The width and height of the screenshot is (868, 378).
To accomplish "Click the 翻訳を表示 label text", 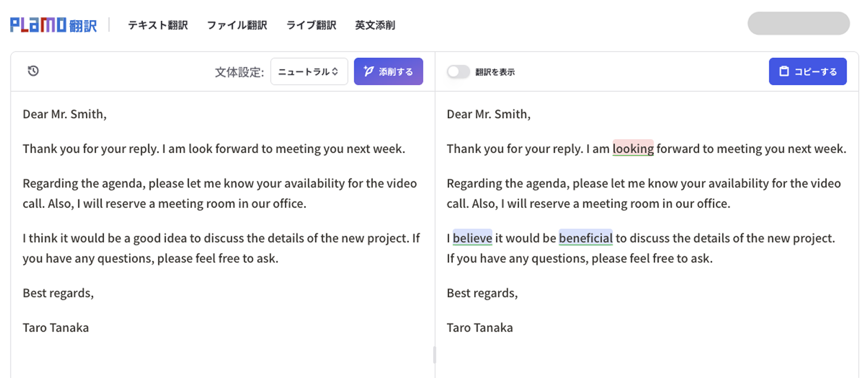I will pyautogui.click(x=495, y=72).
